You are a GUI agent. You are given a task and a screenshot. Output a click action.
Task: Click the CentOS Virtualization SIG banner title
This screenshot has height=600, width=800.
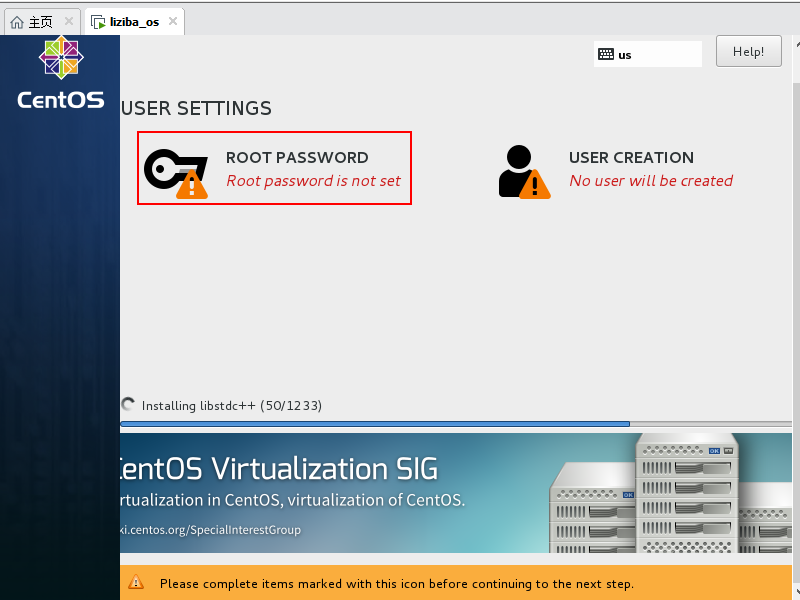pyautogui.click(x=279, y=469)
